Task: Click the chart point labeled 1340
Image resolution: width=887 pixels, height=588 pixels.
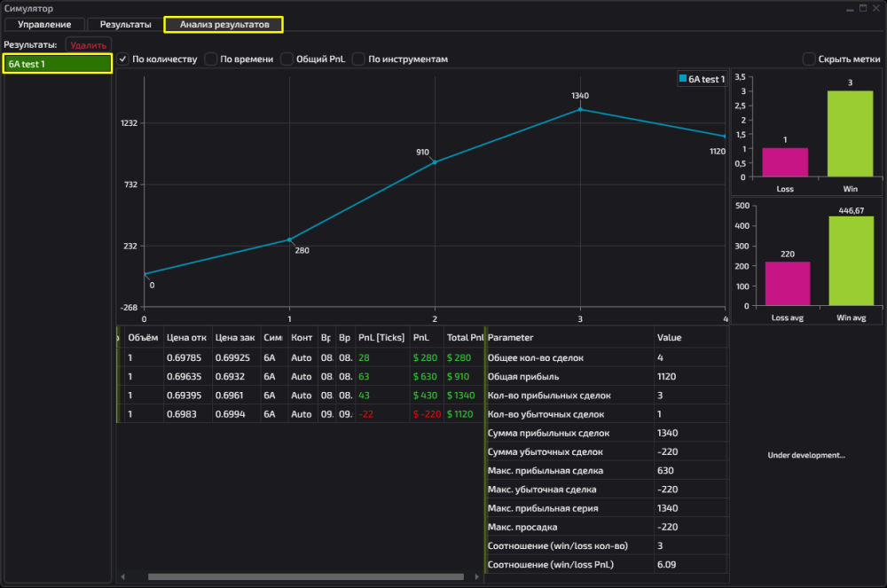Action: (580, 109)
